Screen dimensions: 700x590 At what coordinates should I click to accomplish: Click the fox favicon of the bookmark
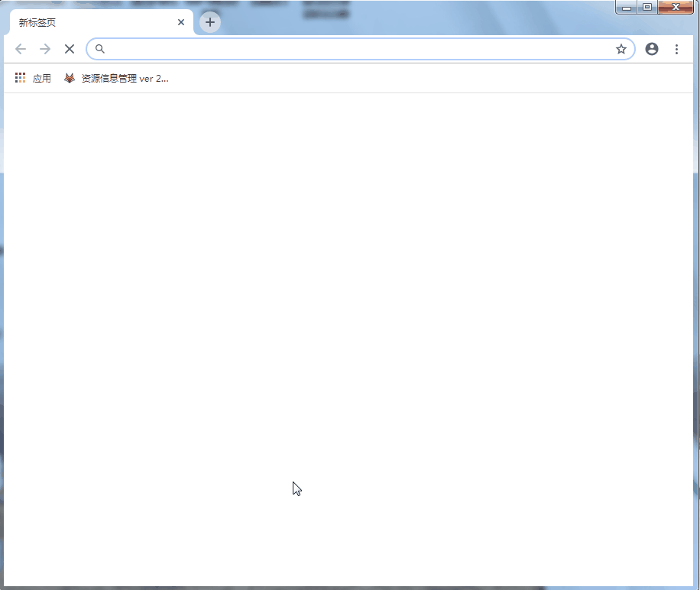coord(70,78)
